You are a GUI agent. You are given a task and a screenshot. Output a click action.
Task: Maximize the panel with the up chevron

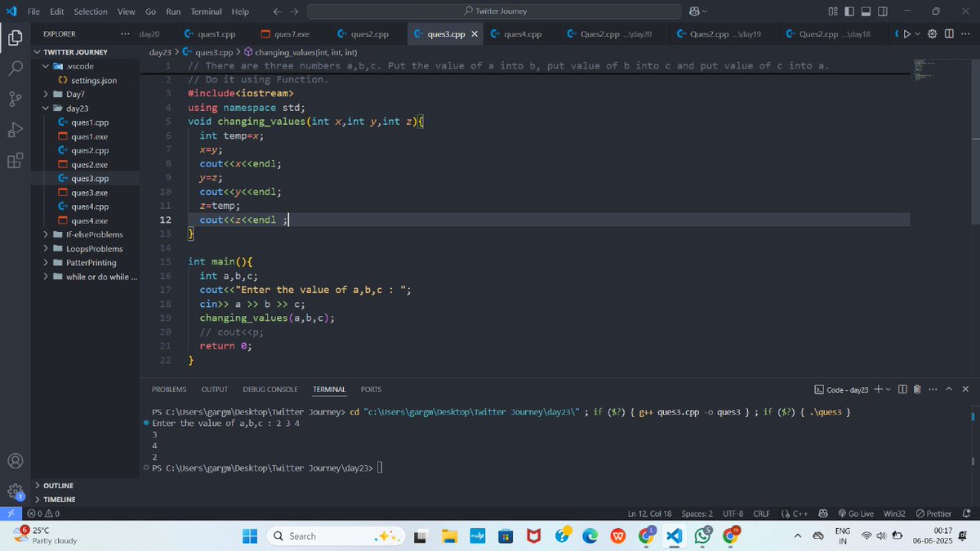coord(949,389)
